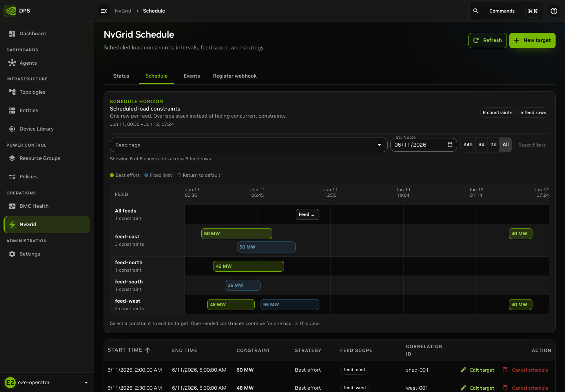Expand e2e-operator user menu arrow
The height and width of the screenshot is (392, 565).
[86, 383]
